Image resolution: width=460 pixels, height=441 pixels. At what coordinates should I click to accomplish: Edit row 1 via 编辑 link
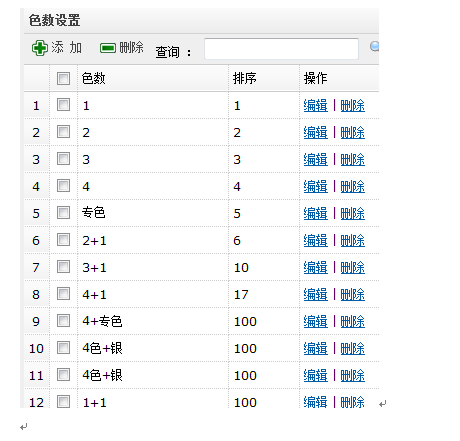point(316,106)
